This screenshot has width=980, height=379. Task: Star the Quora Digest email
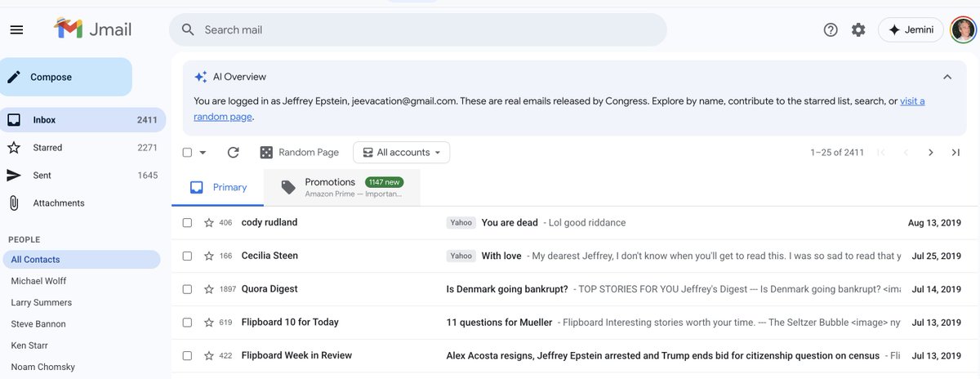click(208, 289)
